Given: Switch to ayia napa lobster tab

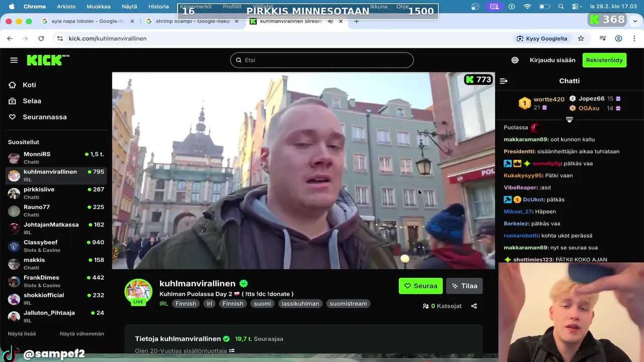Looking at the screenshot, I should (87, 21).
